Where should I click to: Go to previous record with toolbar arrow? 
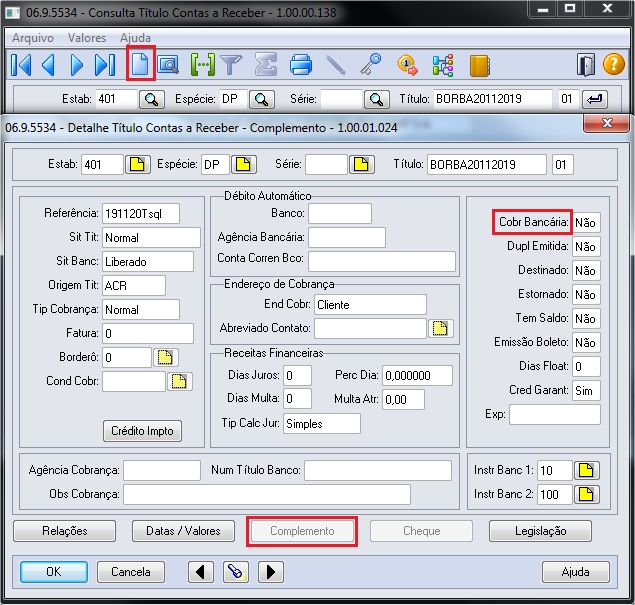click(49, 65)
